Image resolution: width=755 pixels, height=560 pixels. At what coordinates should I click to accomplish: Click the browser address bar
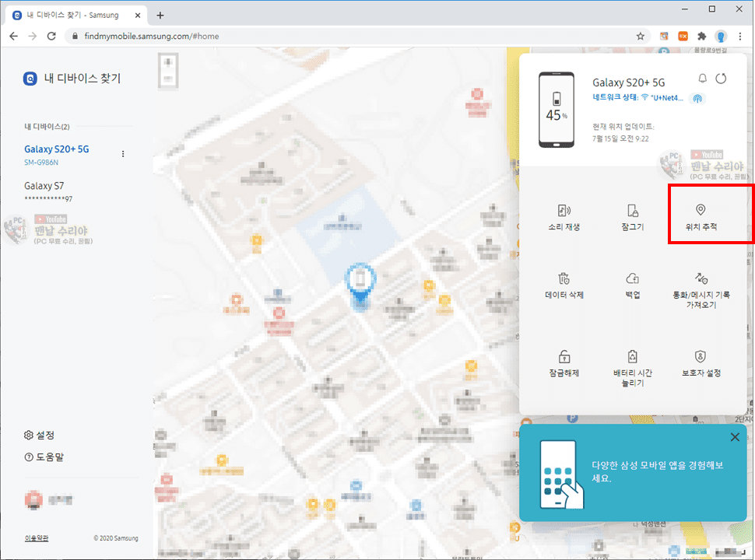coord(356,36)
